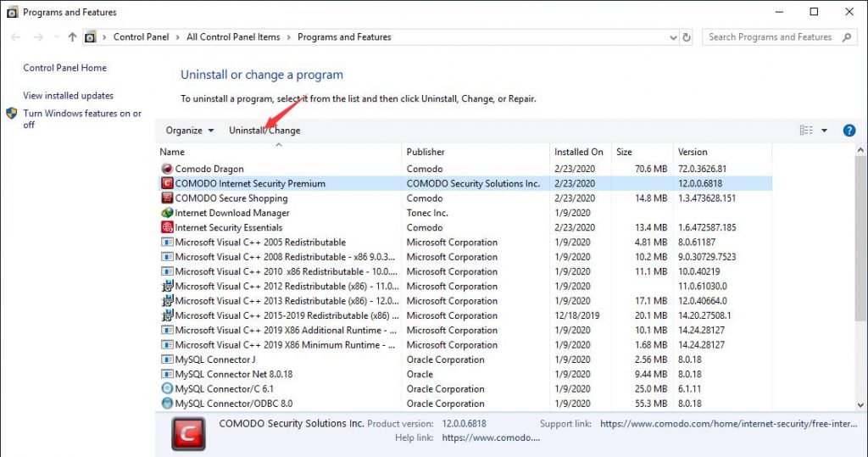Screen dimensions: 868x457
Task: Click the COMODO Secure Shopping icon
Action: point(167,198)
